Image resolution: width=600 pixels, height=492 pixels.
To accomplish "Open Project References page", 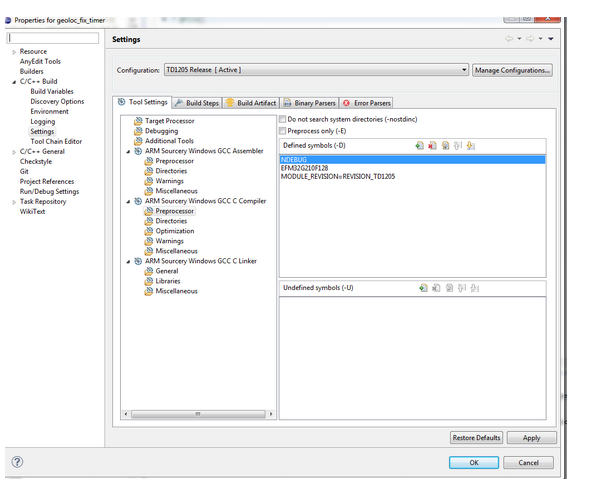I will [47, 181].
